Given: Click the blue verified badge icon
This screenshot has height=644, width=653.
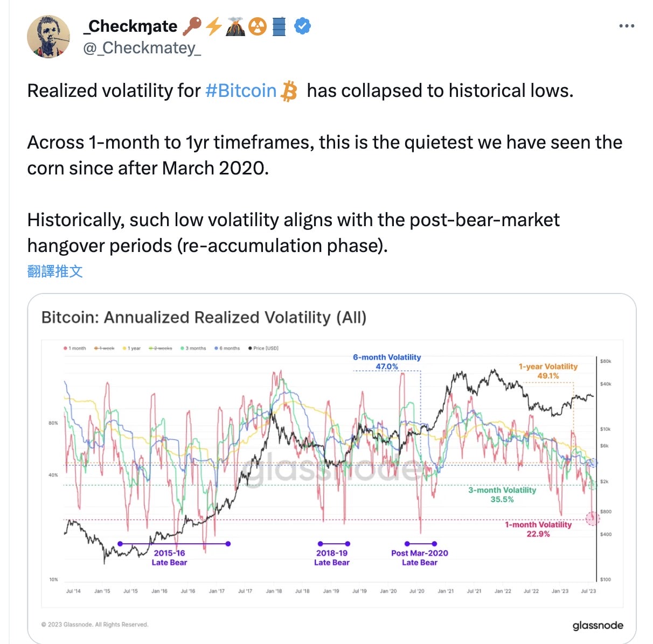Looking at the screenshot, I should [303, 26].
